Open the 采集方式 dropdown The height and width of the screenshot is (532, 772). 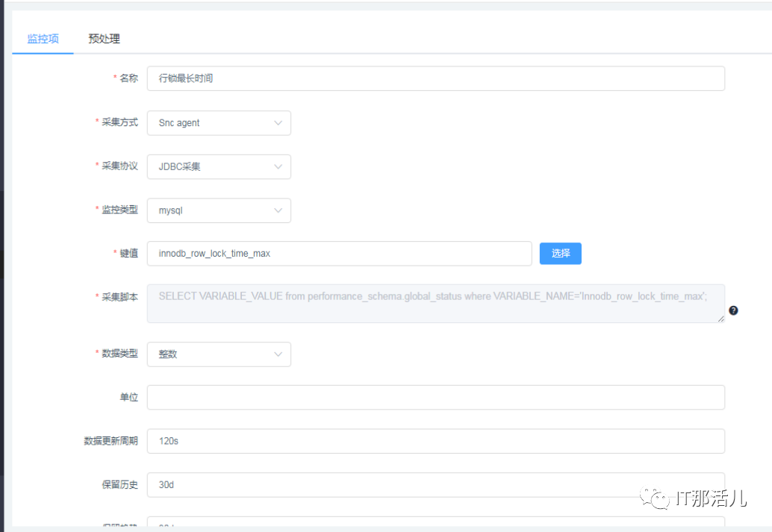pos(219,123)
